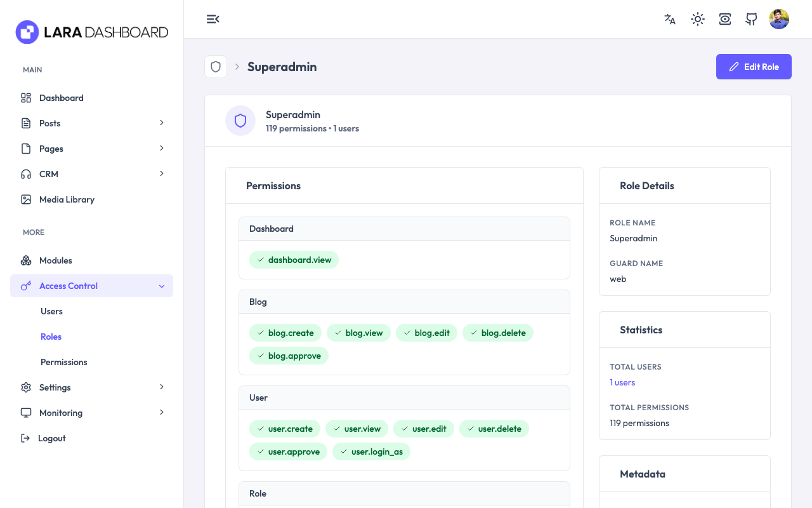This screenshot has width=812, height=508.
Task: Click the user.delete permission badge
Action: (x=494, y=429)
